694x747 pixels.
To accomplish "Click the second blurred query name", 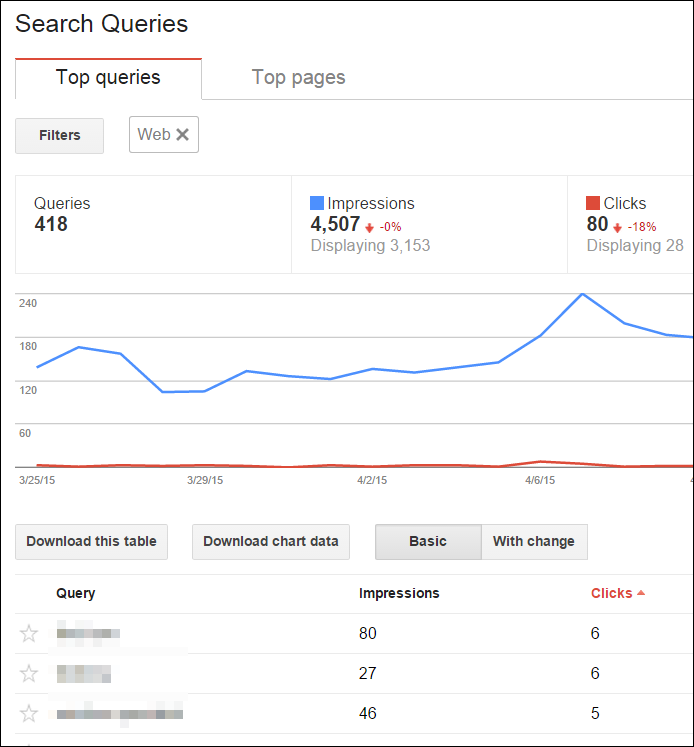I will [x=84, y=674].
